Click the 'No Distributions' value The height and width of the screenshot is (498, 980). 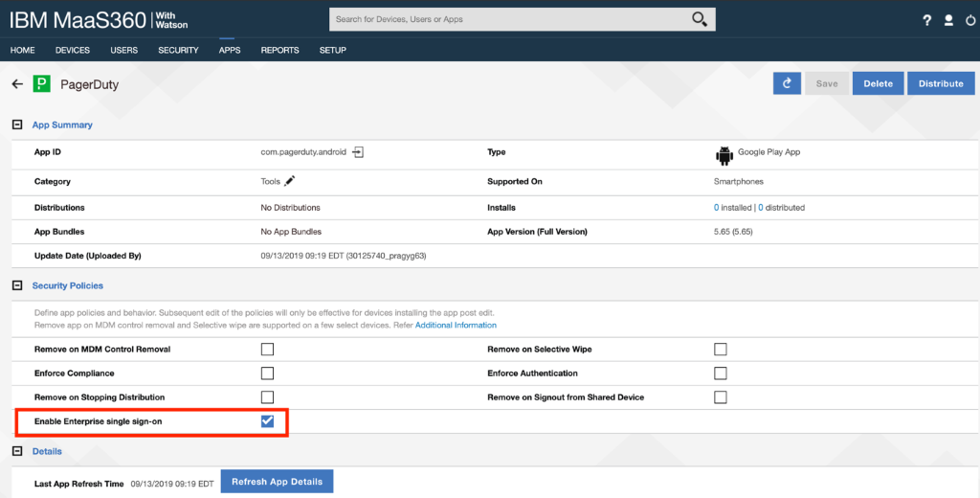tap(291, 208)
